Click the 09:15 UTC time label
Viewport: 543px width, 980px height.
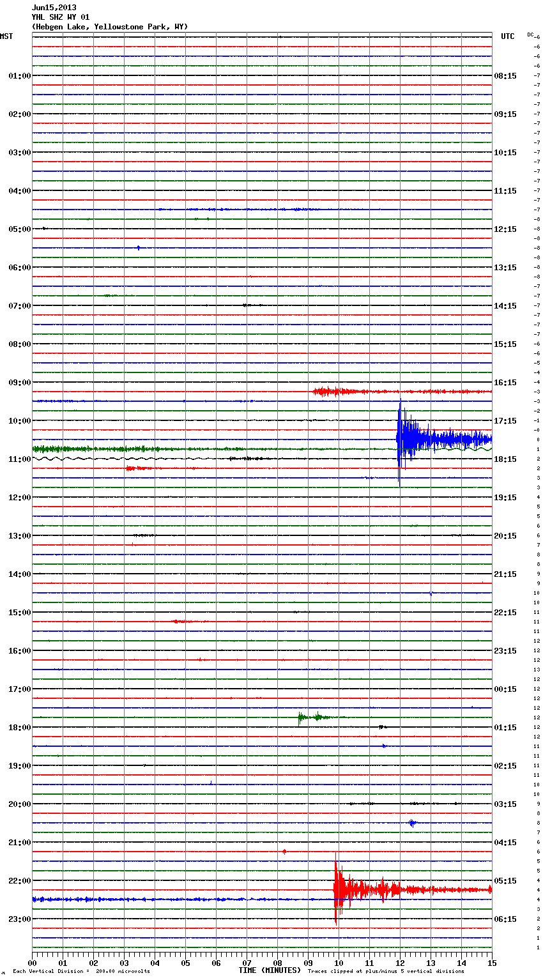[505, 114]
